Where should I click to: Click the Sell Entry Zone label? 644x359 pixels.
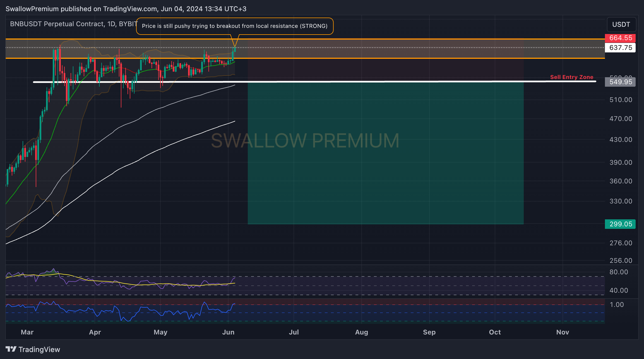(x=572, y=77)
